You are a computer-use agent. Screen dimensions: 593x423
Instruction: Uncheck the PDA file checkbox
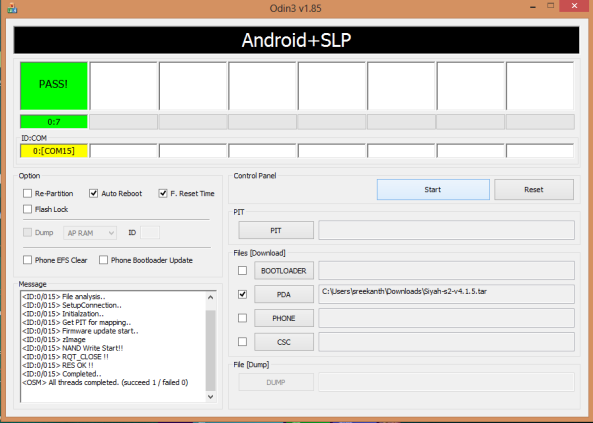tap(242, 294)
